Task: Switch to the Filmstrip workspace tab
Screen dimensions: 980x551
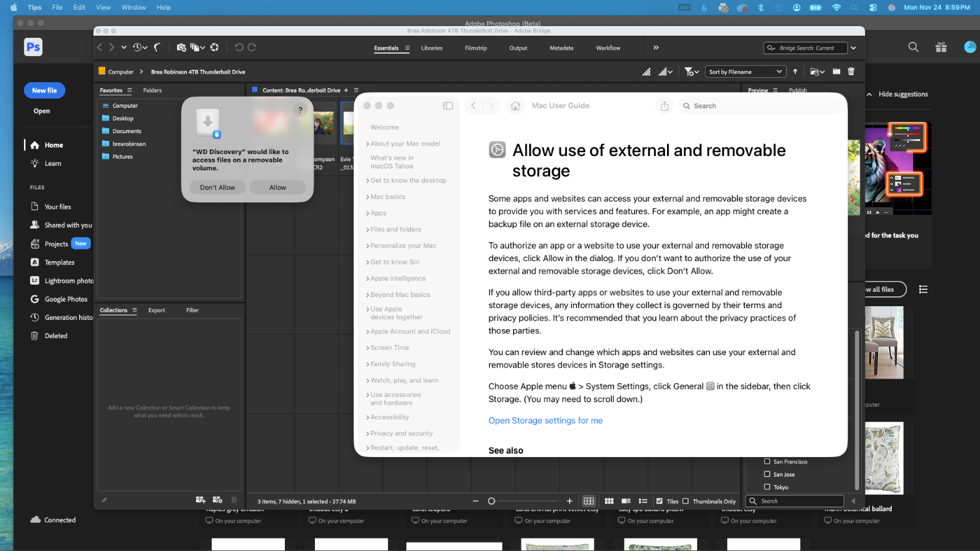Action: [476, 48]
